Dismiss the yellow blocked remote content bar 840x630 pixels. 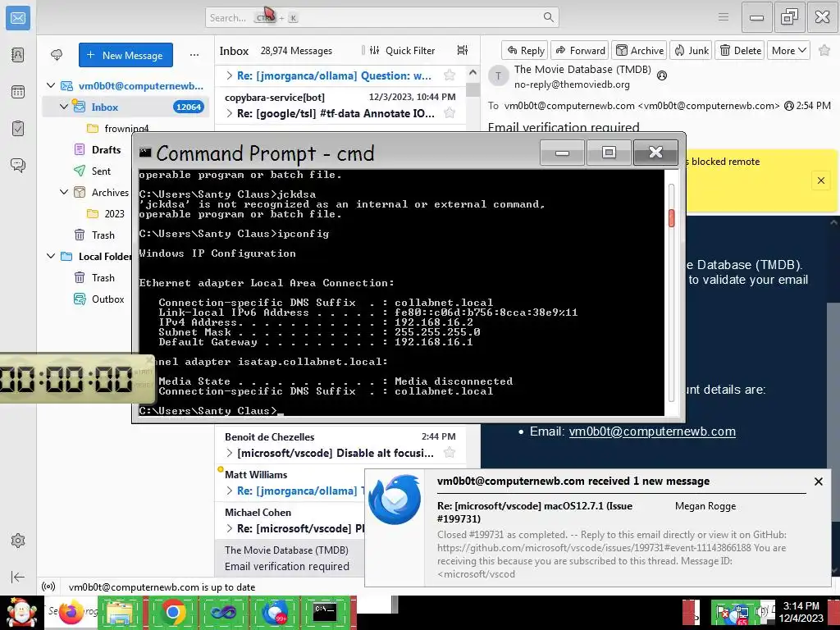820,180
